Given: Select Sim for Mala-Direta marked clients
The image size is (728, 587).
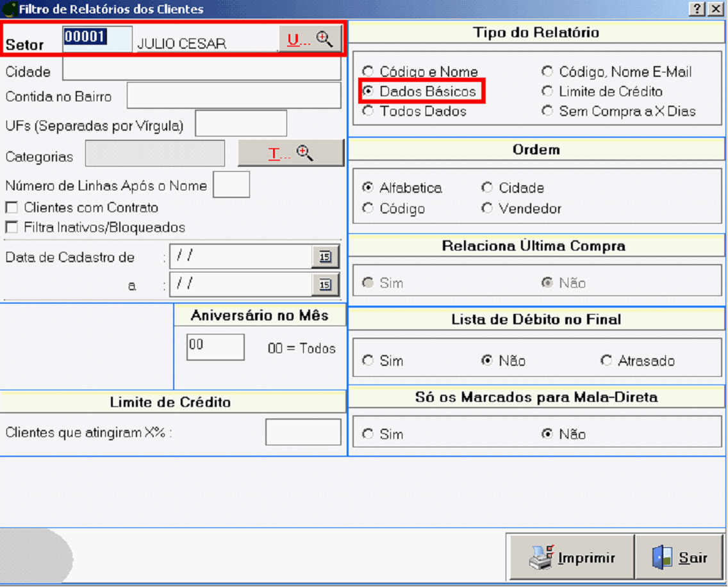Looking at the screenshot, I should tap(368, 434).
